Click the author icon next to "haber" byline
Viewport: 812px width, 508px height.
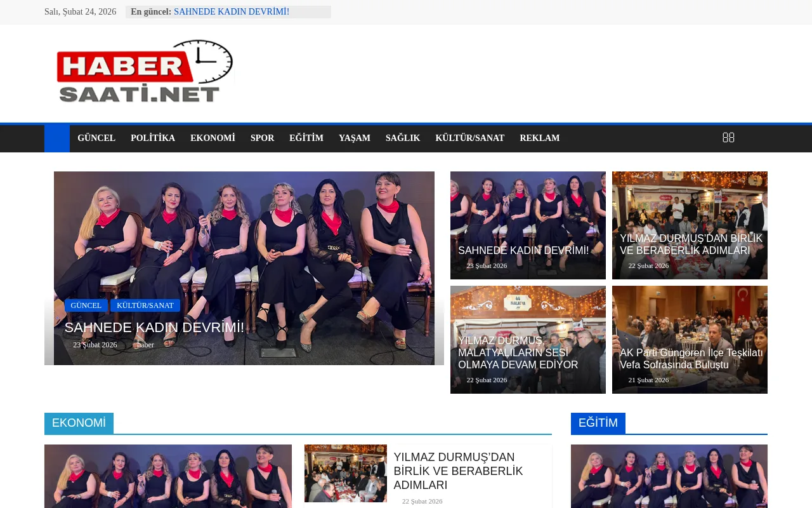coord(133,344)
